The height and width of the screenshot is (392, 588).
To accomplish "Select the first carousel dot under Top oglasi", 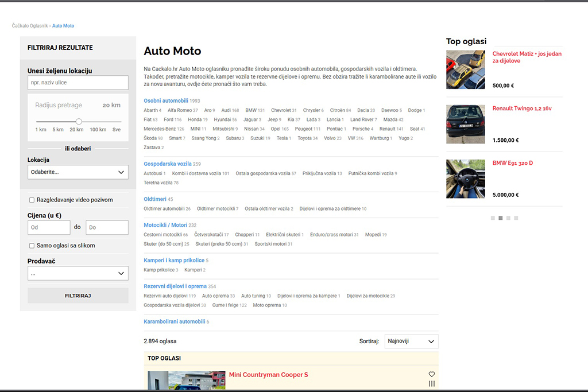I will 493,218.
